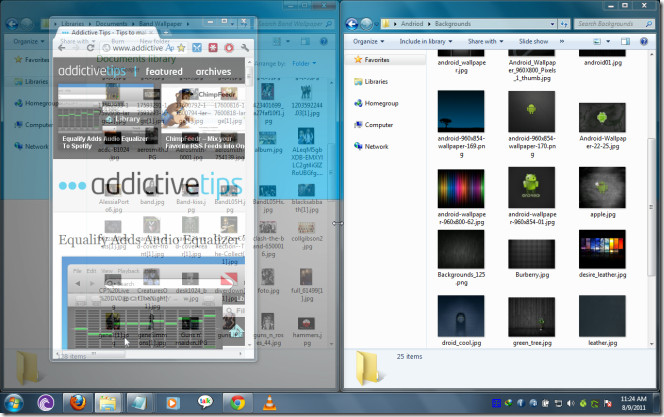Open Firefox from taskbar

(77, 403)
